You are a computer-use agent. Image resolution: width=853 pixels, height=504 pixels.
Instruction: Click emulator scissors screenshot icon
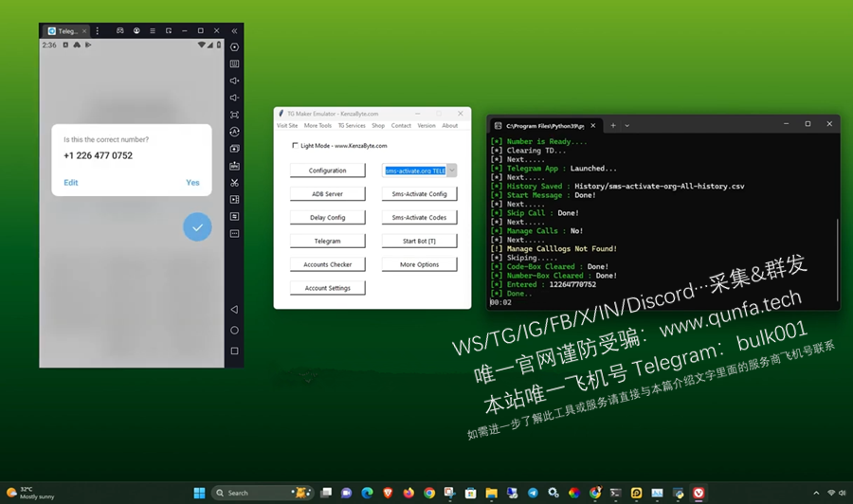pyautogui.click(x=234, y=183)
